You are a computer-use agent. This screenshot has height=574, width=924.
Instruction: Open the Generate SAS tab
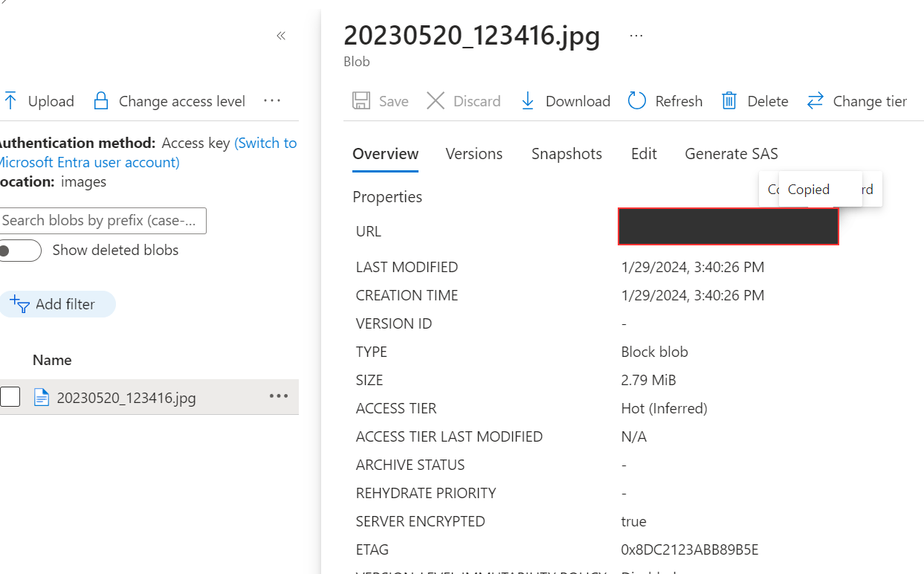pos(731,154)
